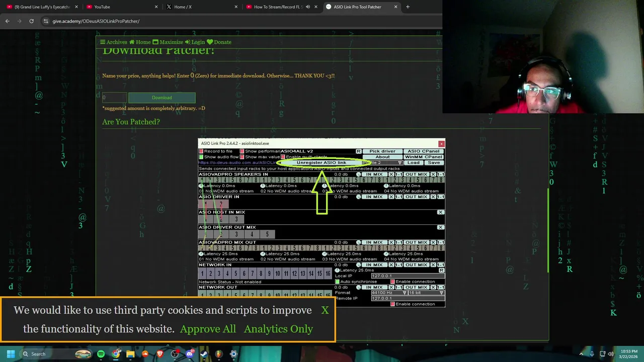This screenshot has width=644, height=362.
Task: Open OBS Studio from the taskbar
Action: 175,354
